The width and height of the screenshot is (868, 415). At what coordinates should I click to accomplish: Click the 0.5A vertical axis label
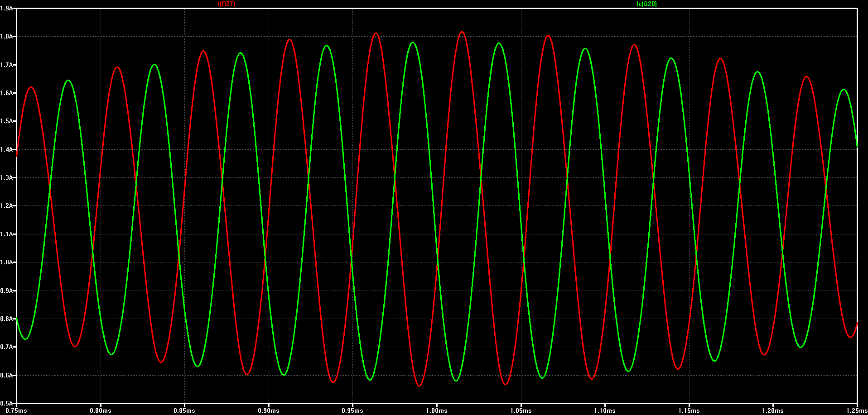6,403
